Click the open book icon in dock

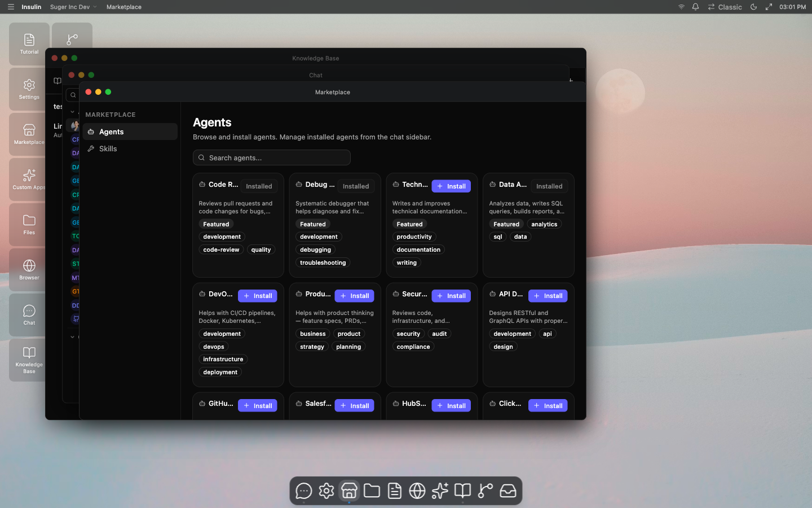coord(462,491)
